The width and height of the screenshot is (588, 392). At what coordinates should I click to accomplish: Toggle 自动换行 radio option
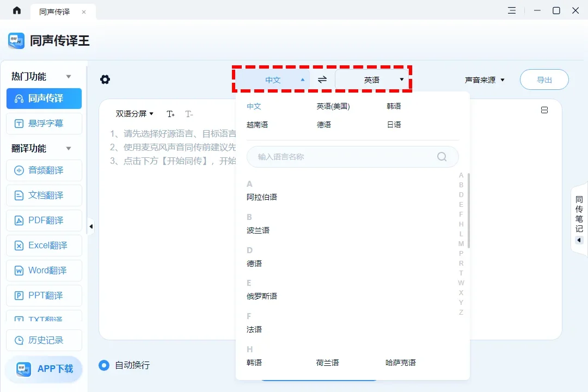(104, 365)
